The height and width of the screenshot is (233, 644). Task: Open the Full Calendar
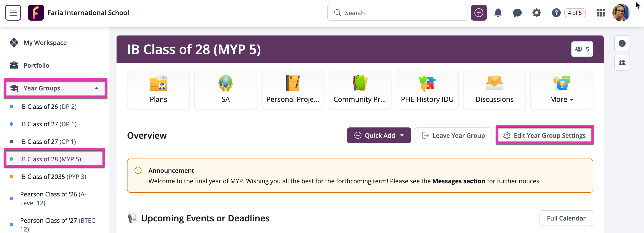click(566, 218)
